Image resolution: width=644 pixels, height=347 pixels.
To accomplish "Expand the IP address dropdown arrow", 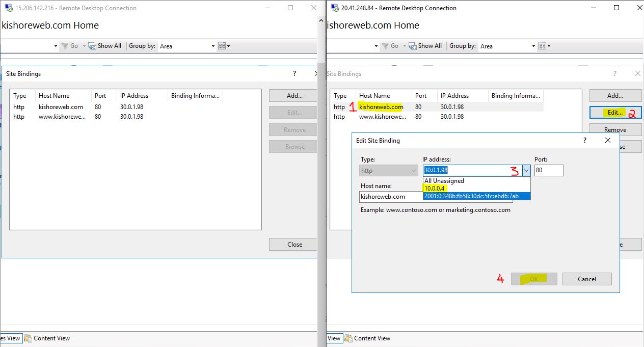I will [526, 171].
